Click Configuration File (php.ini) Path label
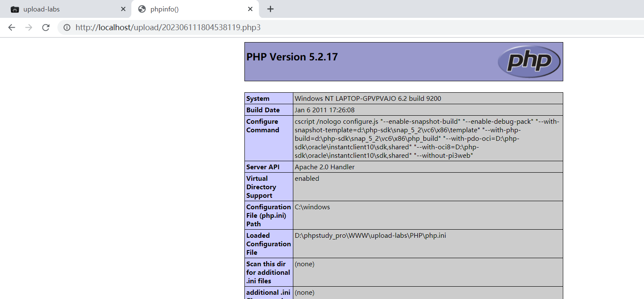Screen dimensions: 644x299 pyautogui.click(x=268, y=216)
